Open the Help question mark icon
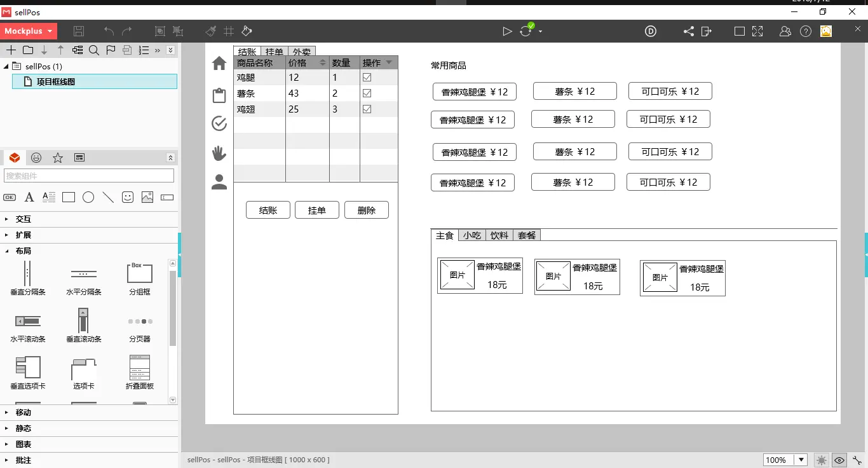868x468 pixels. [806, 31]
